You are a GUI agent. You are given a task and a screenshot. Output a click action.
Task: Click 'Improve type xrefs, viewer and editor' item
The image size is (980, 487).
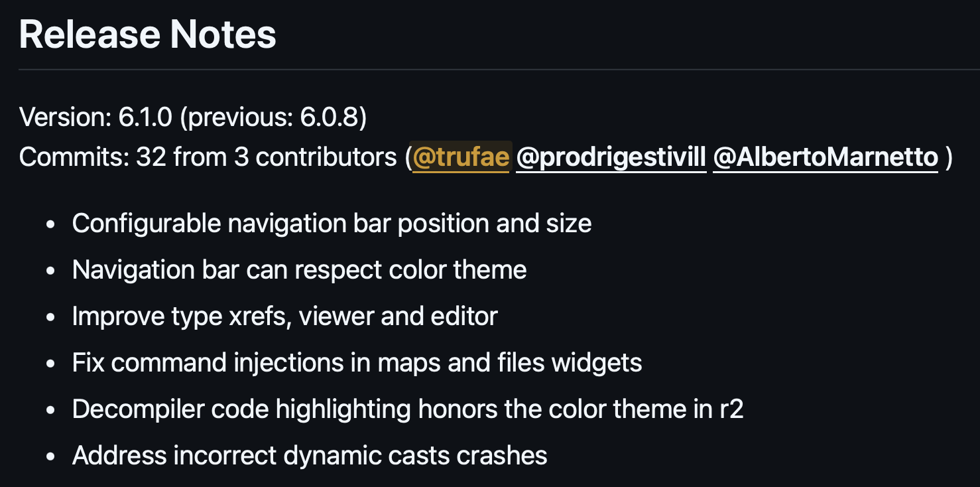coord(284,316)
